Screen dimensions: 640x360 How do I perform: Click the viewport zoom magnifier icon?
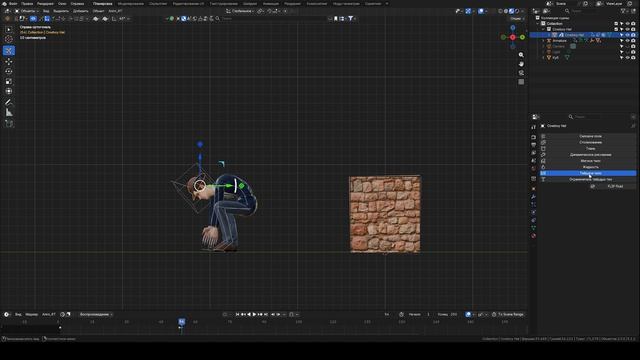click(521, 55)
